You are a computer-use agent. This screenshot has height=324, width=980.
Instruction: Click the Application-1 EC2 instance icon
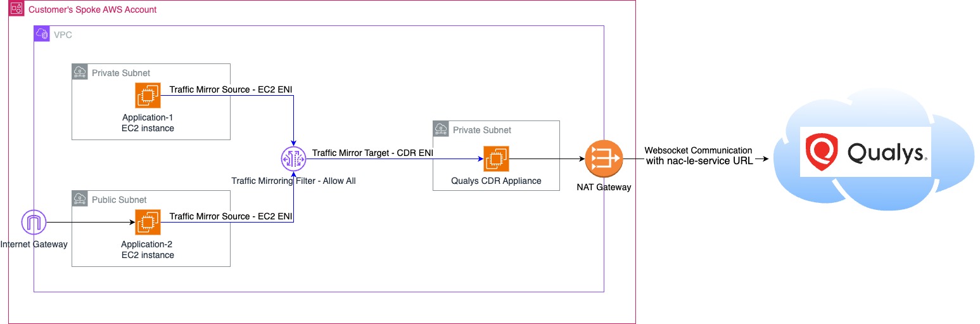[148, 96]
